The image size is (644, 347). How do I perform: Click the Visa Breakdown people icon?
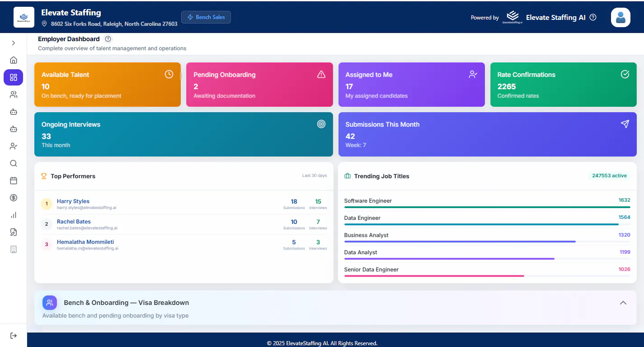tap(50, 303)
